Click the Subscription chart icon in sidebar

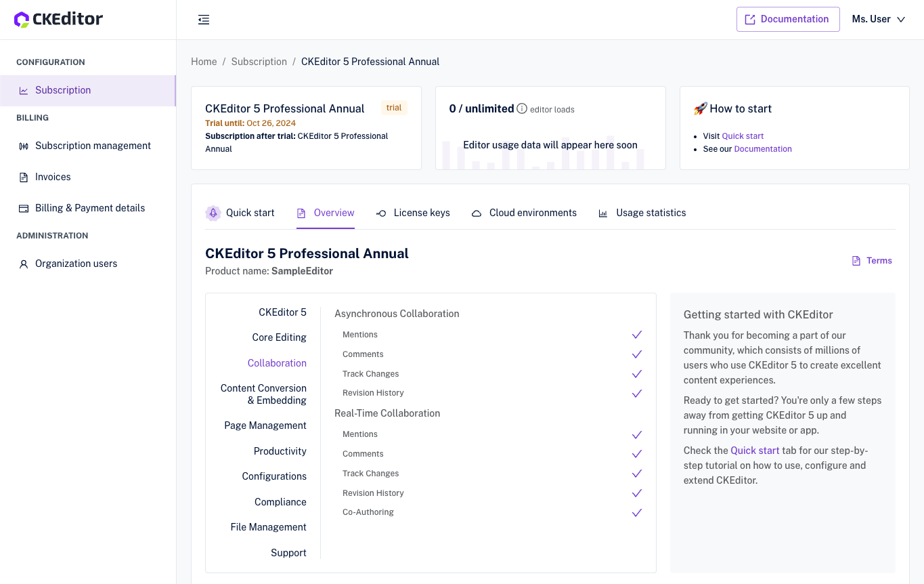tap(24, 91)
